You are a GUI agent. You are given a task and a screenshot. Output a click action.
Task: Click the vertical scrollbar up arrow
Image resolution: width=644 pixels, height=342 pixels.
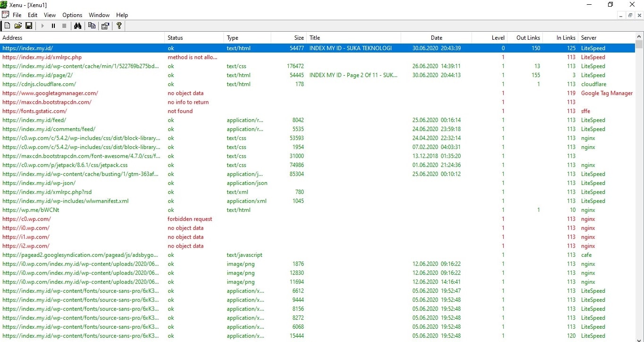[639, 36]
